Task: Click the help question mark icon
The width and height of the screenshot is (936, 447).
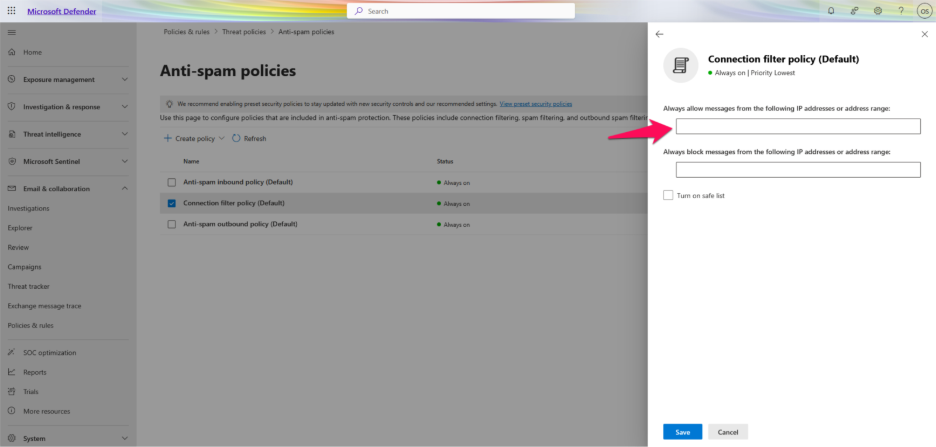Action: click(x=901, y=11)
